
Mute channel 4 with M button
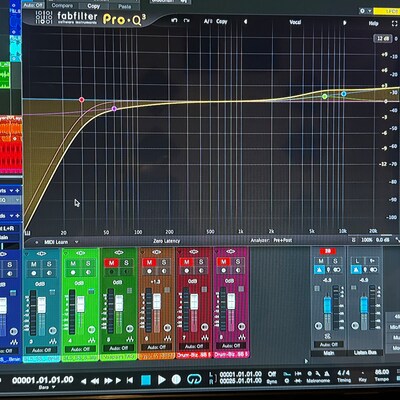point(73,264)
